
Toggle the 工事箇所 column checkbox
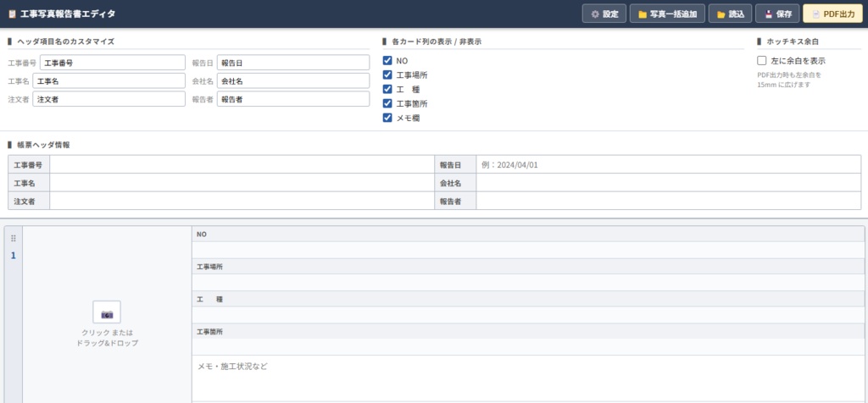(387, 103)
